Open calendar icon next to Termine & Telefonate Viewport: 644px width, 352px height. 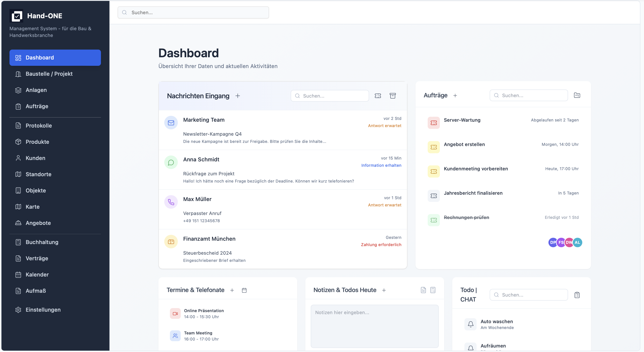244,290
